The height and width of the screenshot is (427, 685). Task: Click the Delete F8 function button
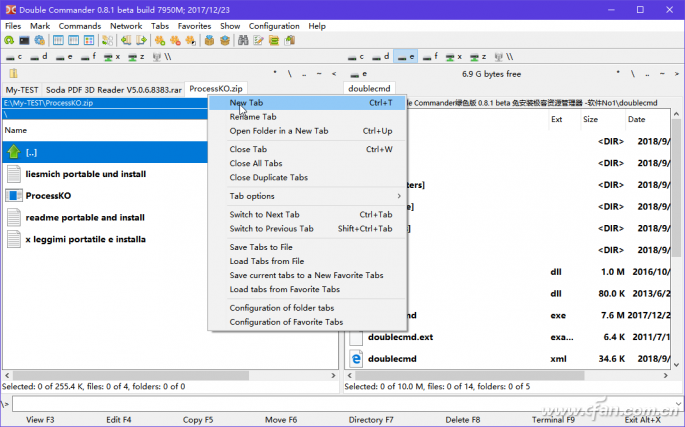pyautogui.click(x=463, y=420)
